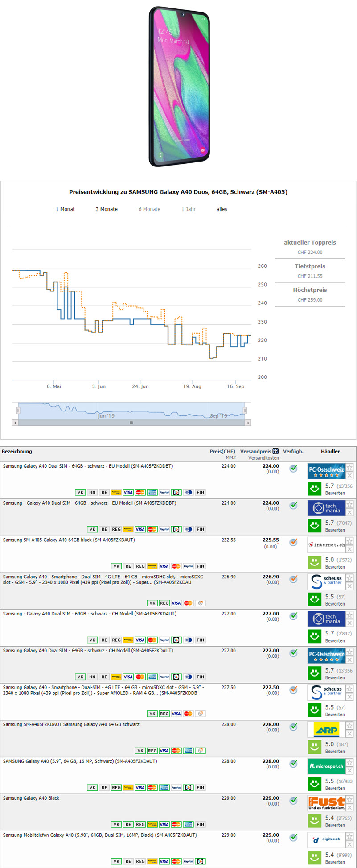Click the chart scrollbar right arrow
Viewport: 357px width, 868px height.
click(248, 423)
